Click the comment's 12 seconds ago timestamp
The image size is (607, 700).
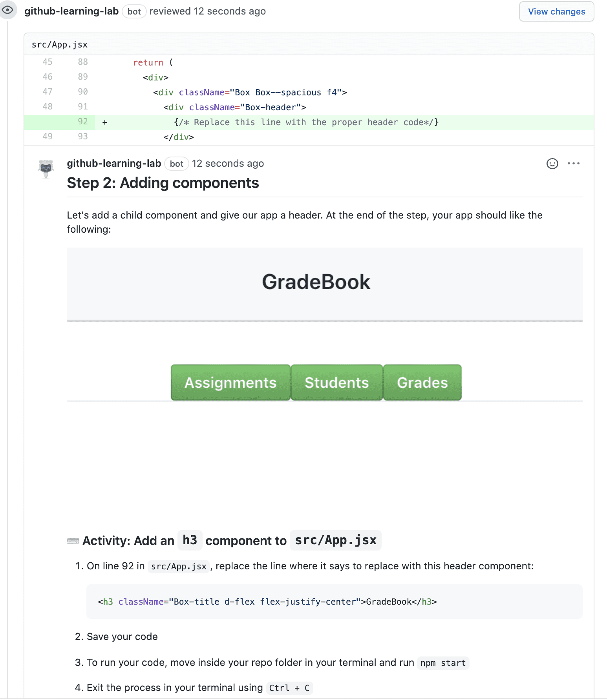point(228,164)
